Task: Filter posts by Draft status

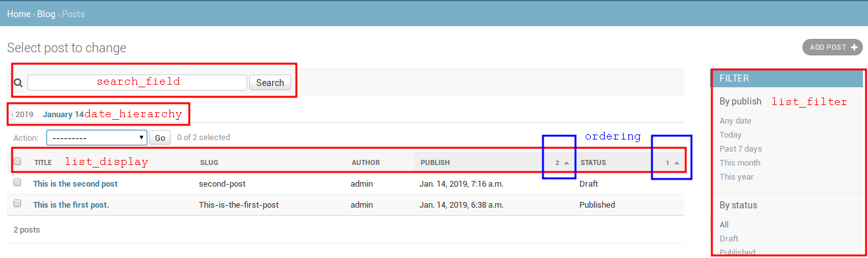Action: click(x=728, y=238)
